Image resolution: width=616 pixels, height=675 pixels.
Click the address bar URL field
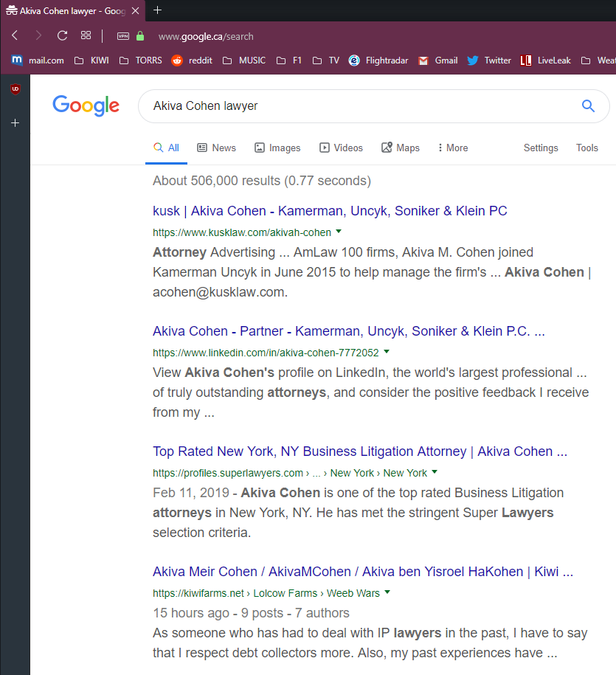(206, 37)
